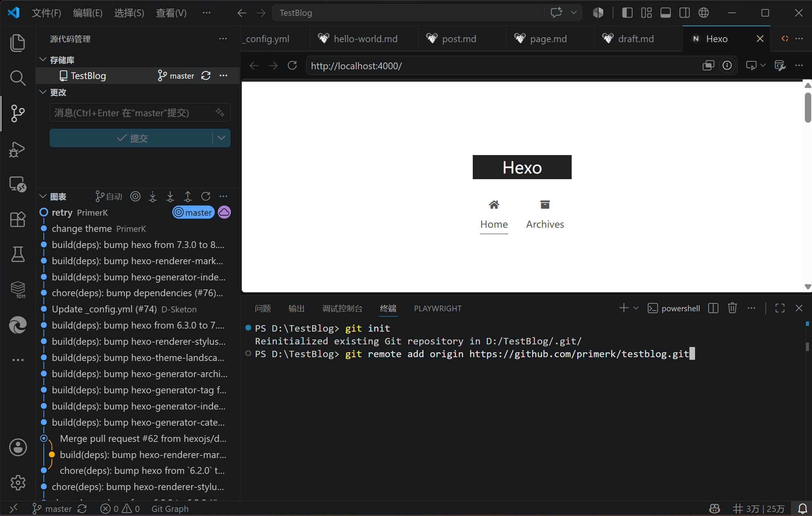Viewport: 812px width, 516px height.
Task: Maximize the terminal panel size
Action: click(x=780, y=308)
